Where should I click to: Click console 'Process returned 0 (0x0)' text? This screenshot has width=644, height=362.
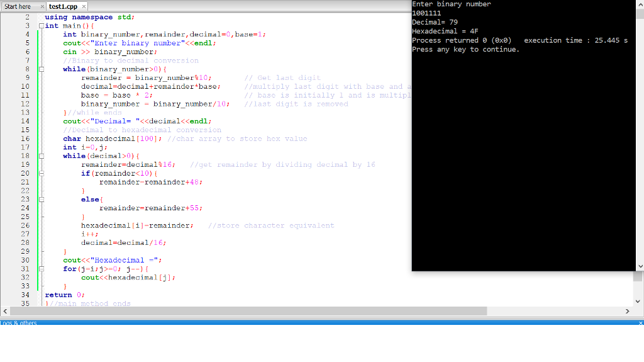click(462, 40)
